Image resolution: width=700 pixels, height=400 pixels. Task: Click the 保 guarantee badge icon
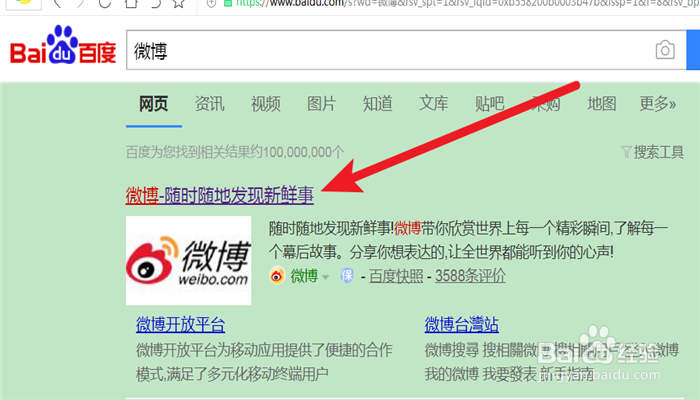point(347,275)
